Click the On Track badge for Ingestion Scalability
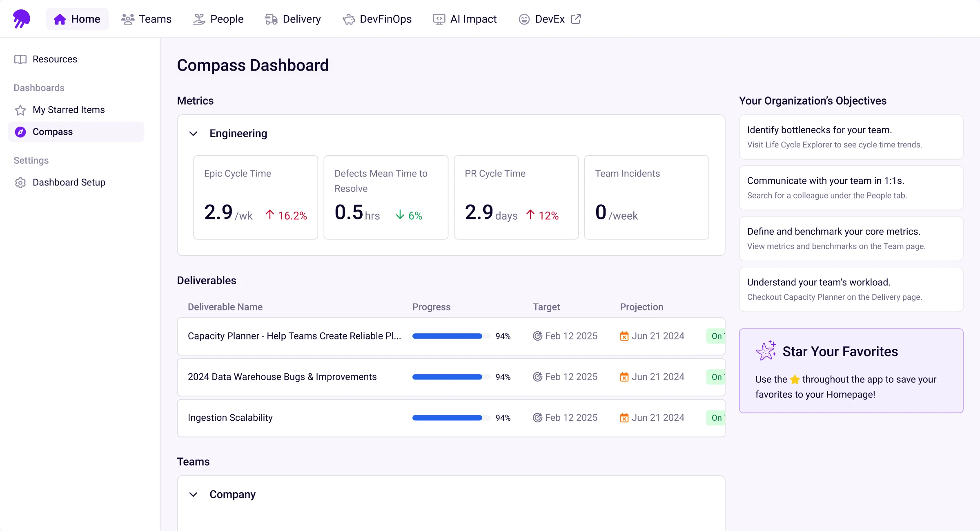 pyautogui.click(x=717, y=417)
